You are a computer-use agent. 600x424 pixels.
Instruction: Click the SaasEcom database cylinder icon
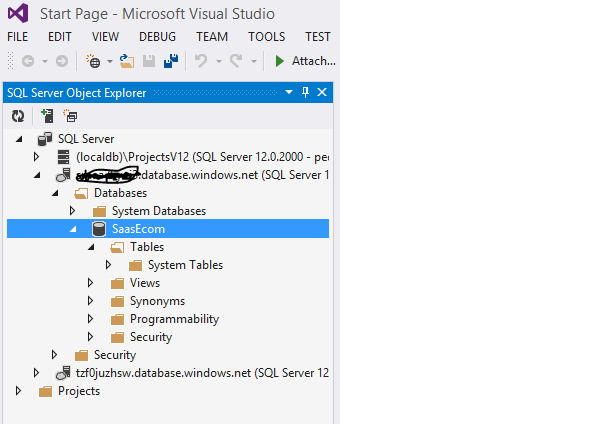pyautogui.click(x=99, y=229)
